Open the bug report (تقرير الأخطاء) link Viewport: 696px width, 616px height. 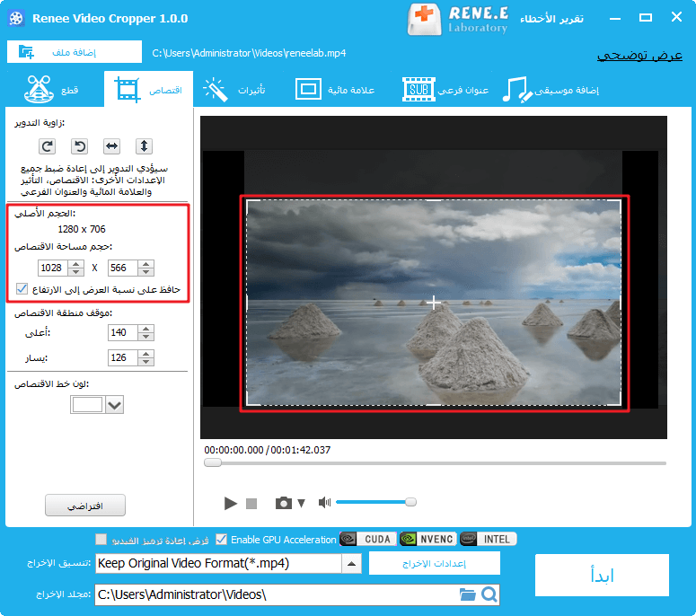click(551, 18)
